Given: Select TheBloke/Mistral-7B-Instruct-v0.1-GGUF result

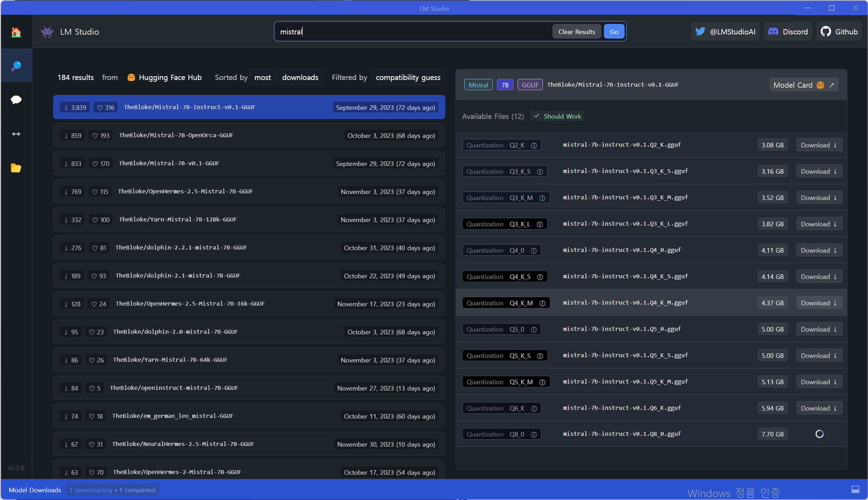Looking at the screenshot, I should pyautogui.click(x=249, y=107).
